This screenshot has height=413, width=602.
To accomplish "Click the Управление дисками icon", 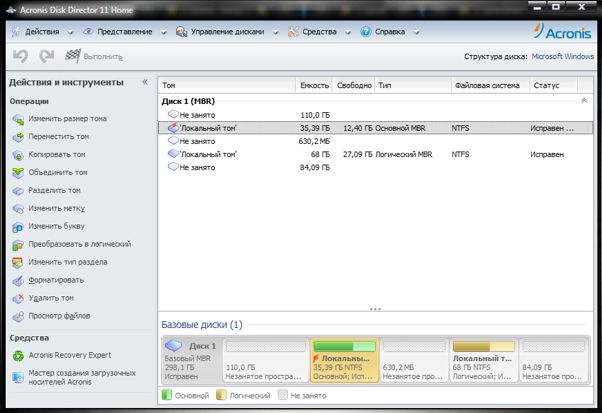I will click(x=181, y=32).
